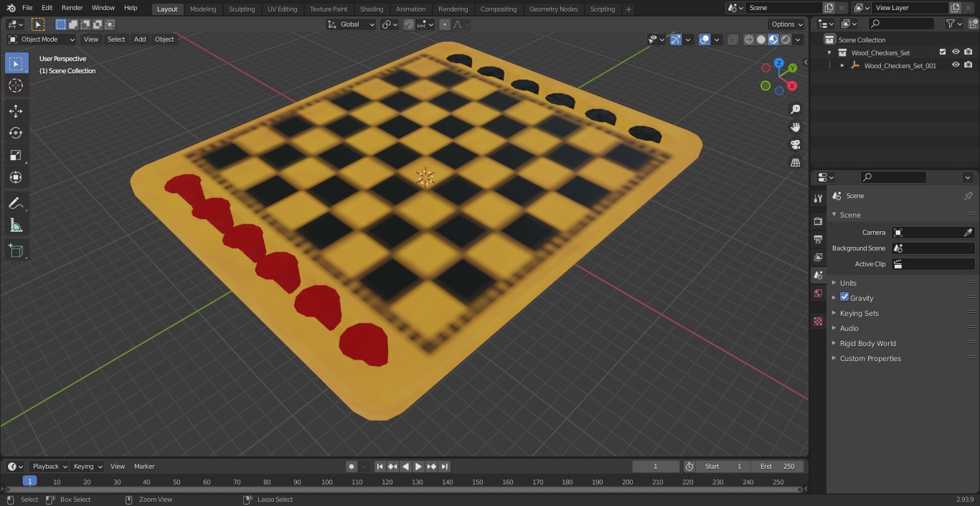Select material preview viewport shading

tap(773, 39)
